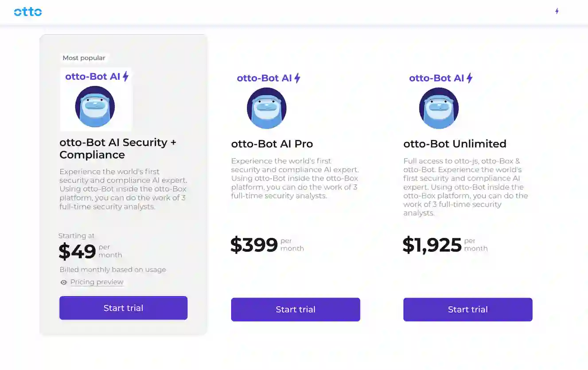Click the eye icon beside Pricing preview
This screenshot has height=370, width=588.
click(x=63, y=282)
